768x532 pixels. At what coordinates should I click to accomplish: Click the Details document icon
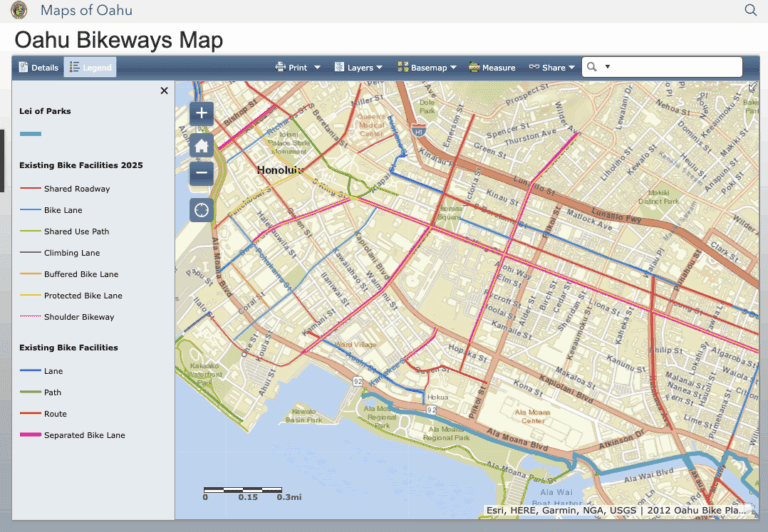23,67
